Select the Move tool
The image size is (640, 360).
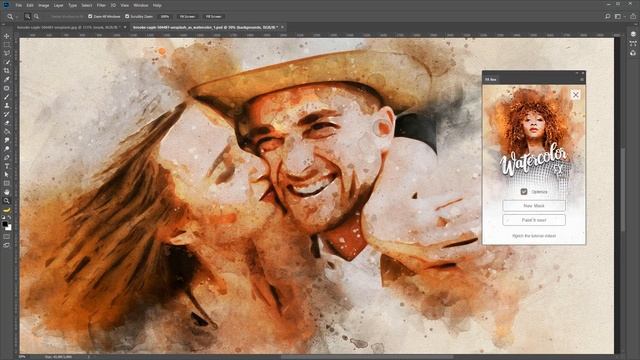point(7,36)
